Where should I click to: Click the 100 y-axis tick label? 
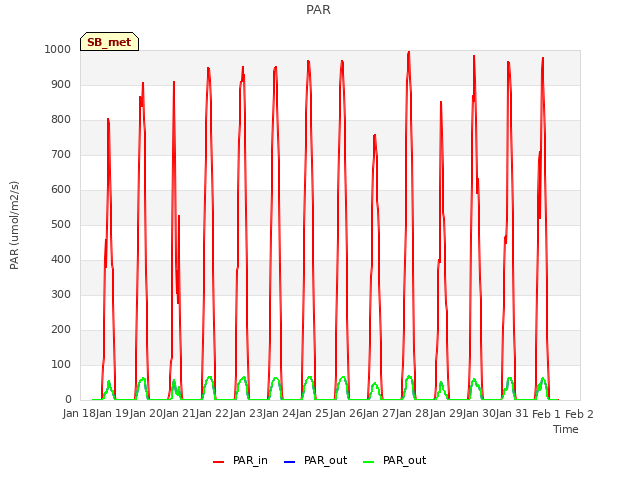click(x=61, y=364)
